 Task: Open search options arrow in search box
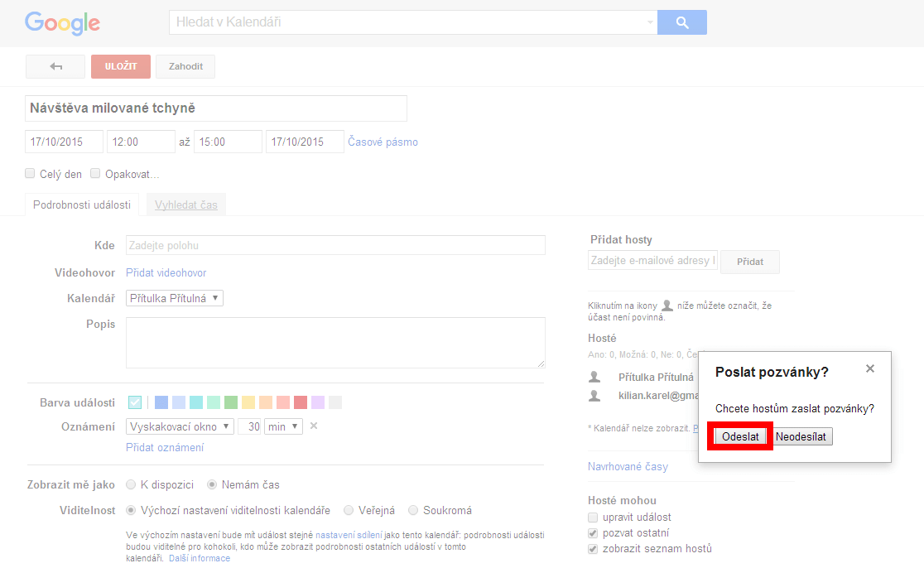pyautogui.click(x=650, y=22)
